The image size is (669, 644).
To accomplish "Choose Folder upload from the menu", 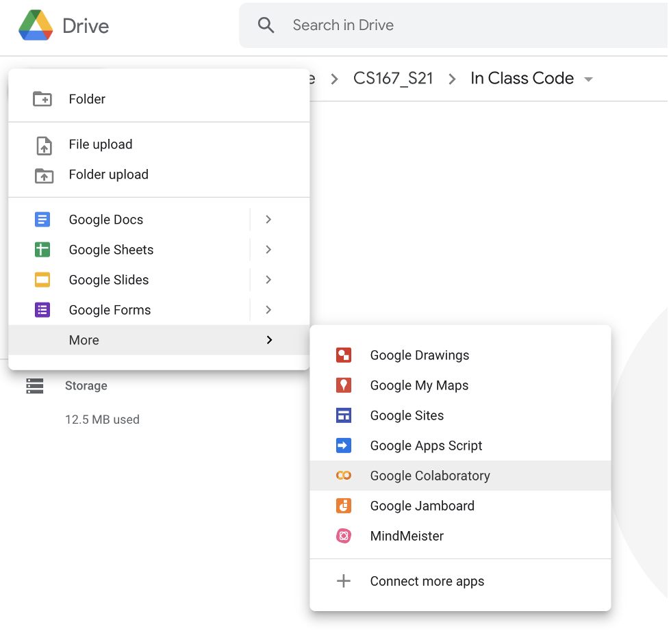I will coord(159,175).
